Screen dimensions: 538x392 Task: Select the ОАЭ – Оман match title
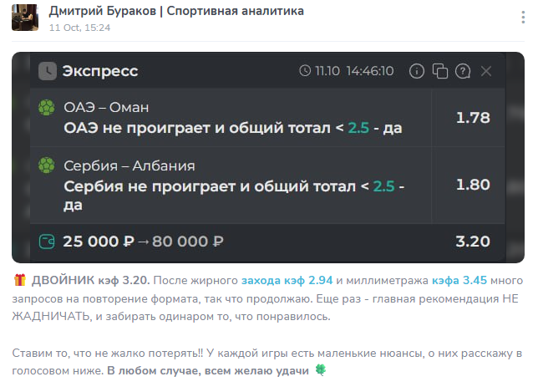[x=106, y=108]
